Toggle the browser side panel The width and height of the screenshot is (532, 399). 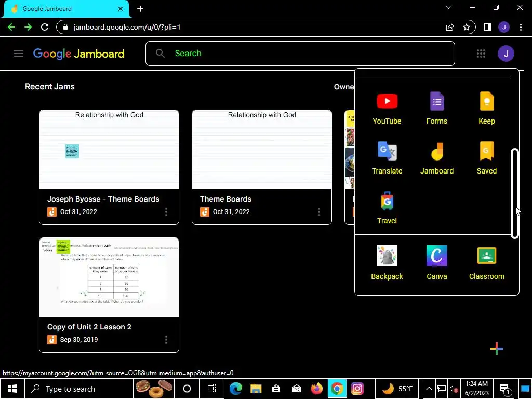(487, 27)
